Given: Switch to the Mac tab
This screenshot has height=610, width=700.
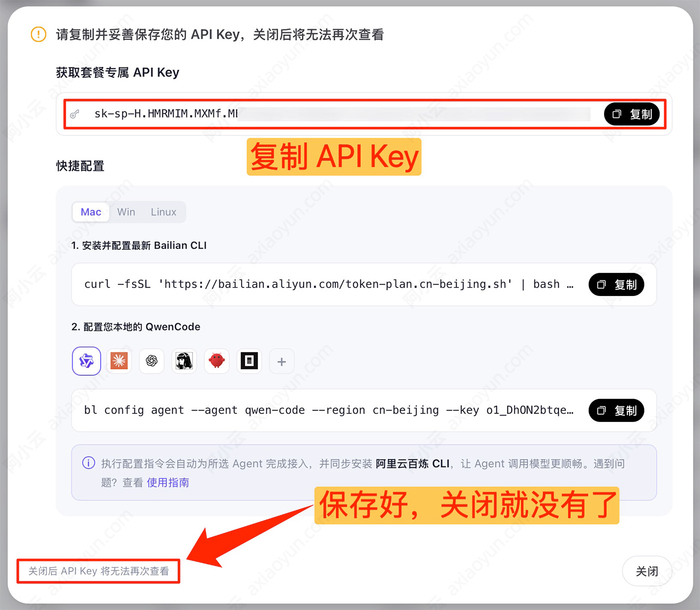Looking at the screenshot, I should pos(91,212).
